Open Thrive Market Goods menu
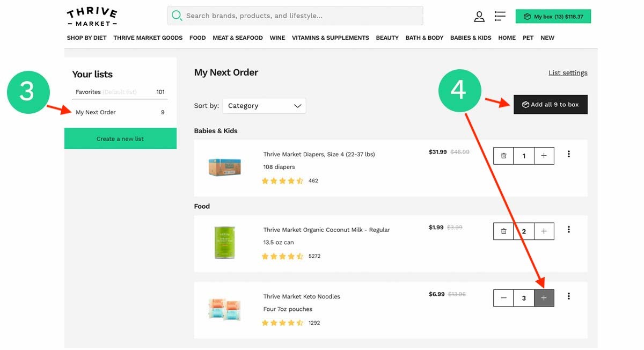Image resolution: width=644 pixels, height=350 pixels. click(148, 38)
